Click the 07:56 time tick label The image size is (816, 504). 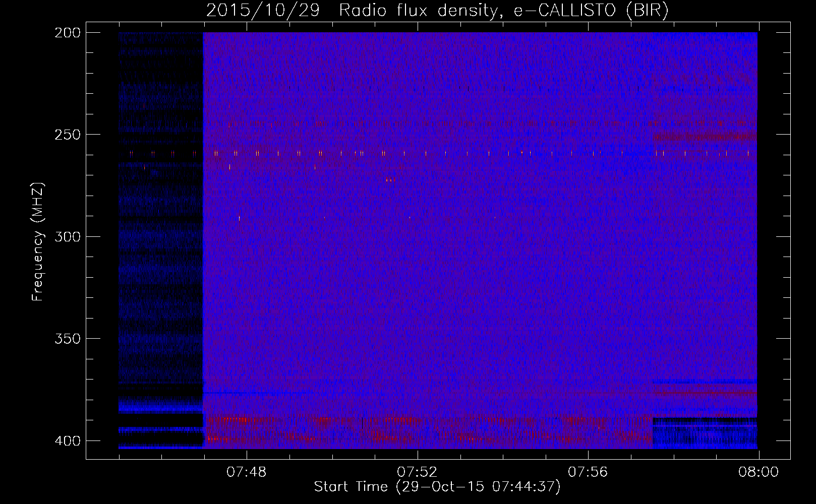click(588, 472)
